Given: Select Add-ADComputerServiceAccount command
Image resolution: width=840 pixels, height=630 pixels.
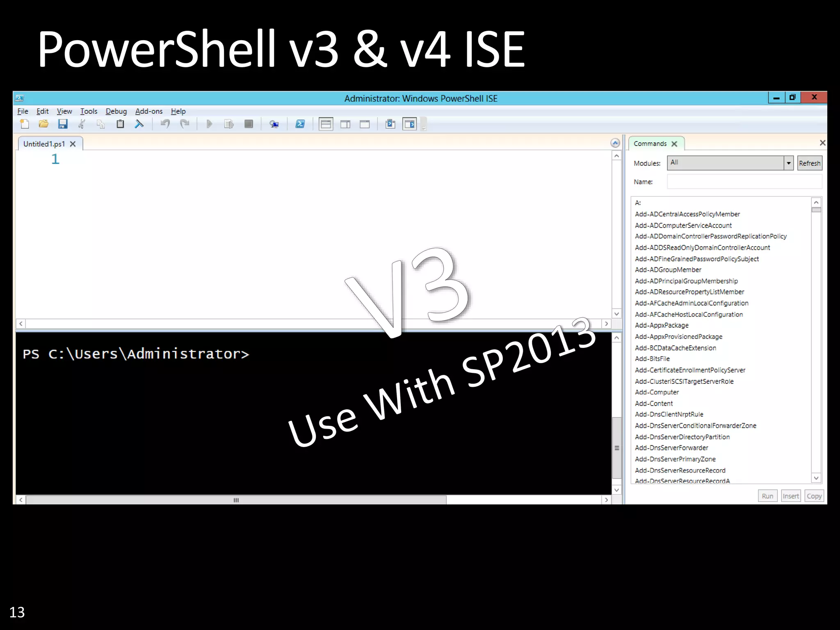Looking at the screenshot, I should (683, 225).
